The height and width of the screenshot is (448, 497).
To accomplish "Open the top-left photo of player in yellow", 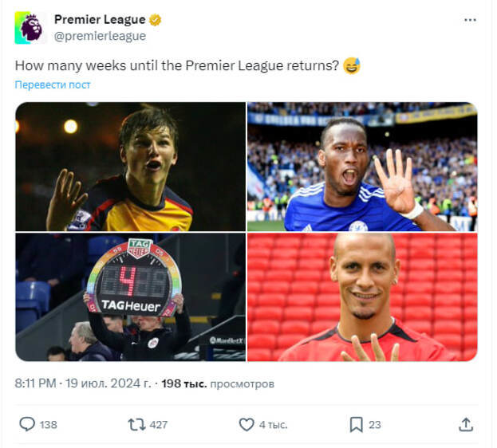I will pyautogui.click(x=130, y=167).
